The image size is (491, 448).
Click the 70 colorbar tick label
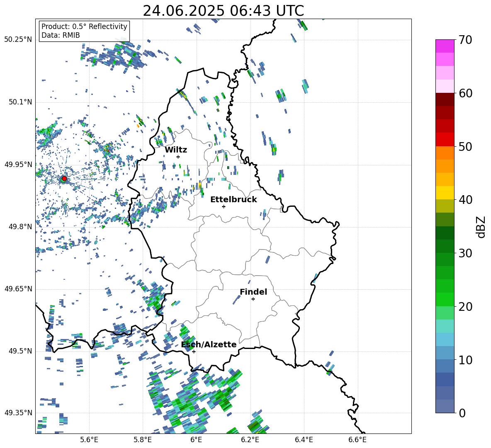(x=466, y=40)
